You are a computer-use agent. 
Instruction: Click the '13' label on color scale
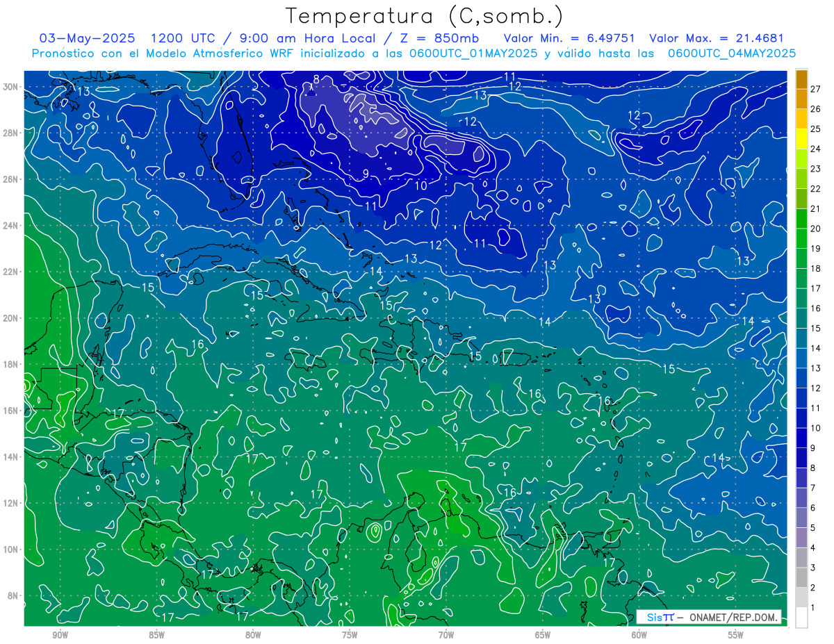coord(815,368)
